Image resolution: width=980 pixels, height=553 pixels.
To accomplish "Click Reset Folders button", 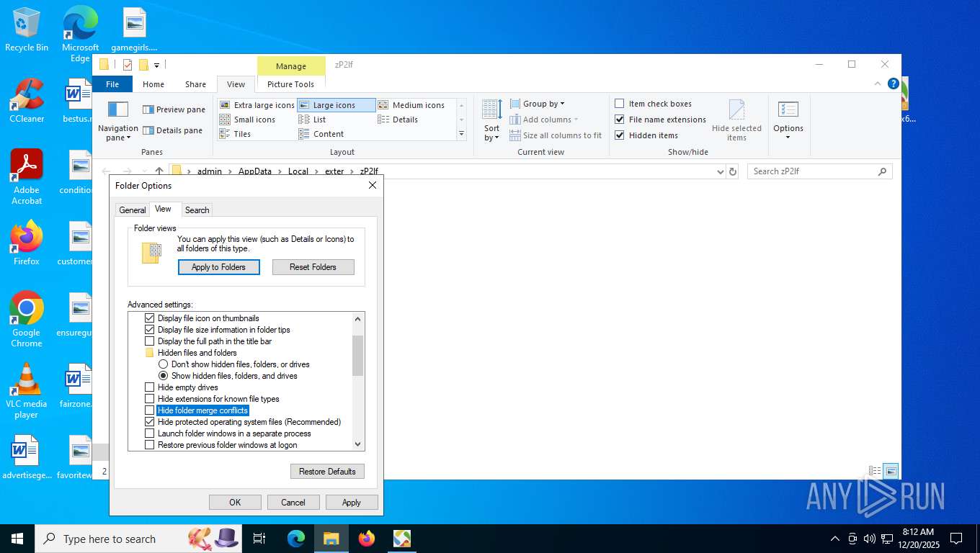I will (x=313, y=267).
